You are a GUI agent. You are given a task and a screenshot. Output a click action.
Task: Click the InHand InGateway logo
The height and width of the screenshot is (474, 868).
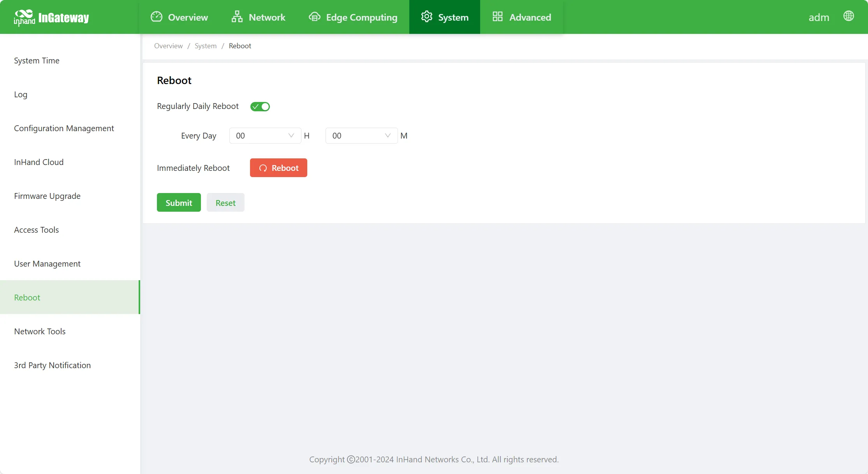pyautogui.click(x=51, y=18)
